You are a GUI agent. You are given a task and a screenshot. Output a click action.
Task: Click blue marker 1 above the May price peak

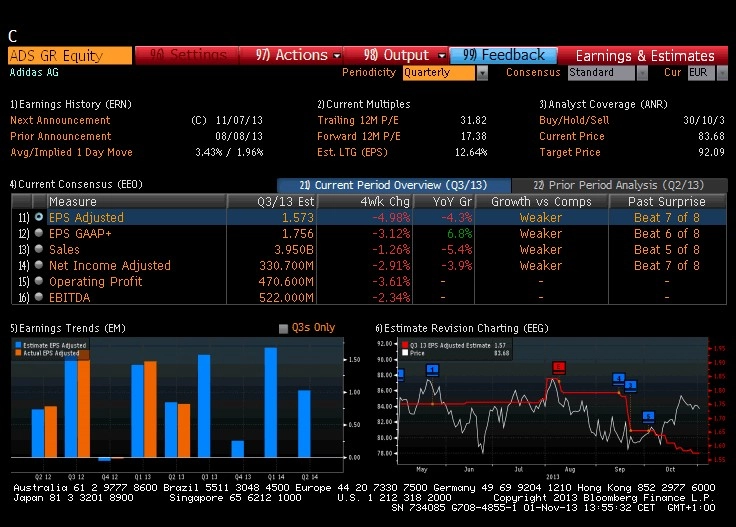(x=432, y=370)
